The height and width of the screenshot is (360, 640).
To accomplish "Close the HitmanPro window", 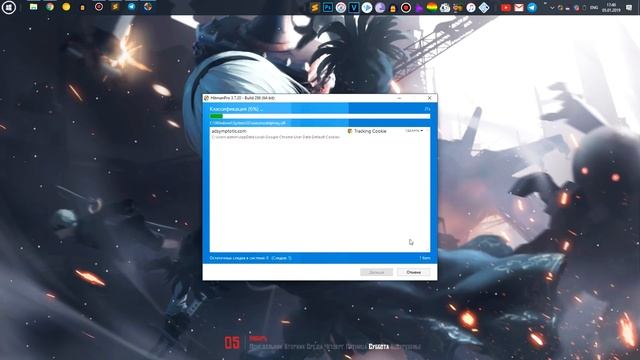I will pos(429,98).
